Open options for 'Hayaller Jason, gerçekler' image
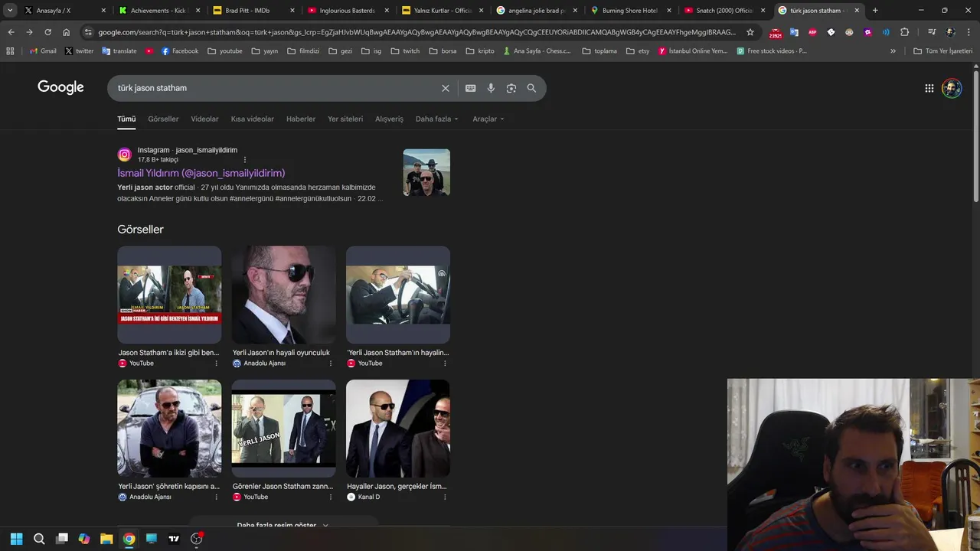Viewport: 980px width, 551px height. point(445,497)
